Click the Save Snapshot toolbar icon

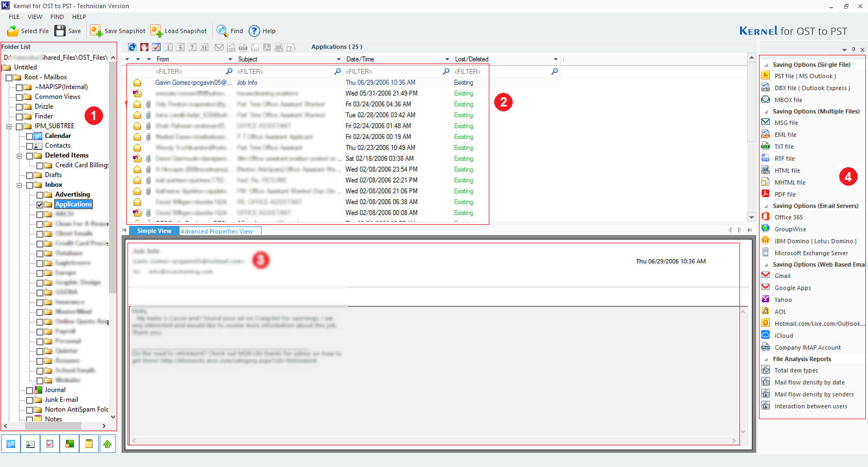(96, 31)
